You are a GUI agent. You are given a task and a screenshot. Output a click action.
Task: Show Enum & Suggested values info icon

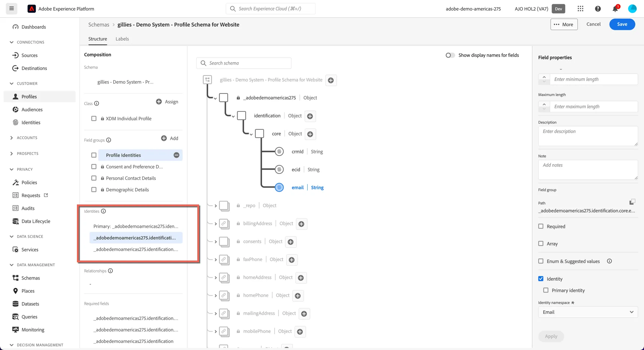(609, 261)
